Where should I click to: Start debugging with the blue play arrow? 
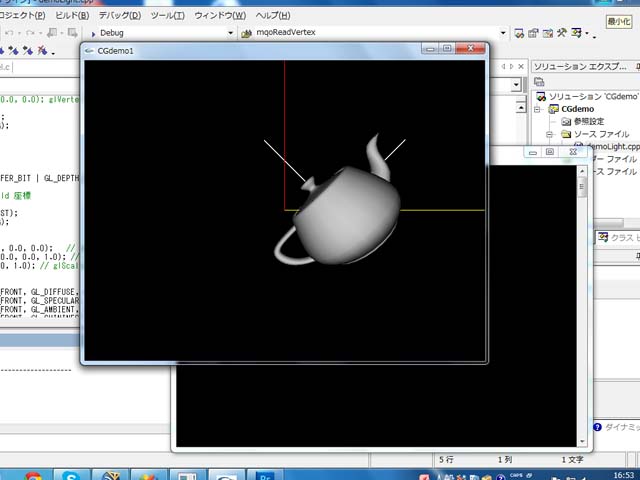pyautogui.click(x=93, y=33)
